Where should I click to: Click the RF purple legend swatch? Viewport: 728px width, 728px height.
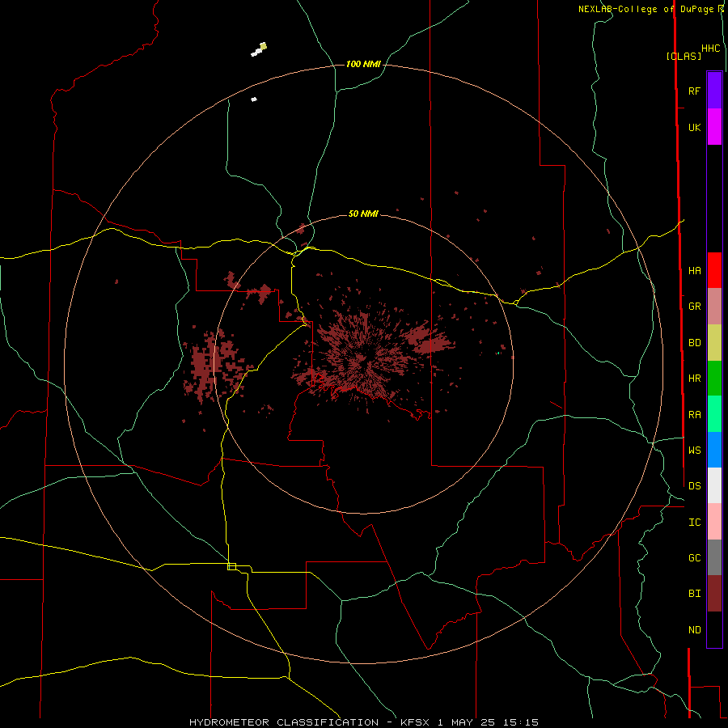(x=714, y=91)
